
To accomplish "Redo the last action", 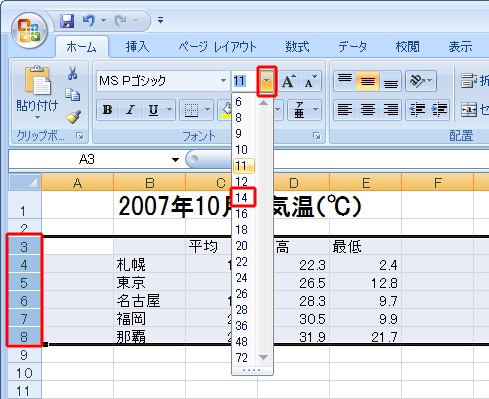I will (x=120, y=21).
